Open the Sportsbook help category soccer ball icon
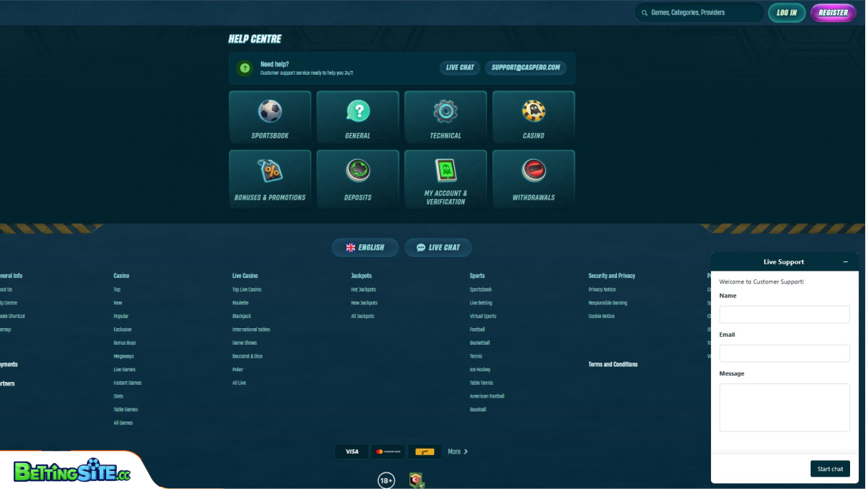The width and height of the screenshot is (868, 489). 270,111
